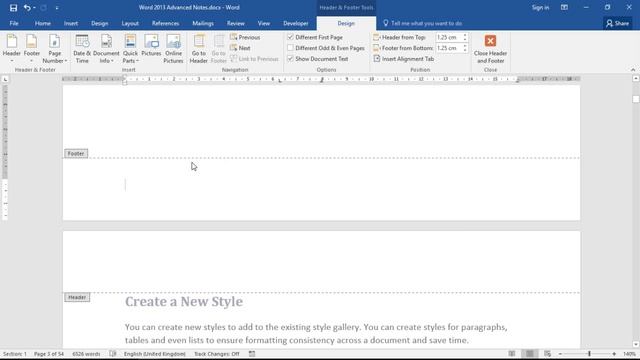
Task: Open the Customize Quick Access Toolbar menu
Action: coord(57,7)
